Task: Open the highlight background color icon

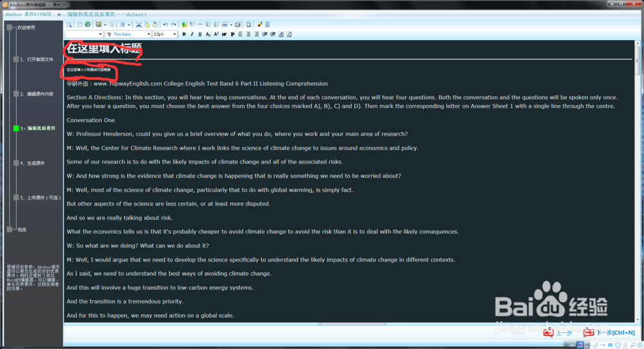Action: click(x=289, y=35)
